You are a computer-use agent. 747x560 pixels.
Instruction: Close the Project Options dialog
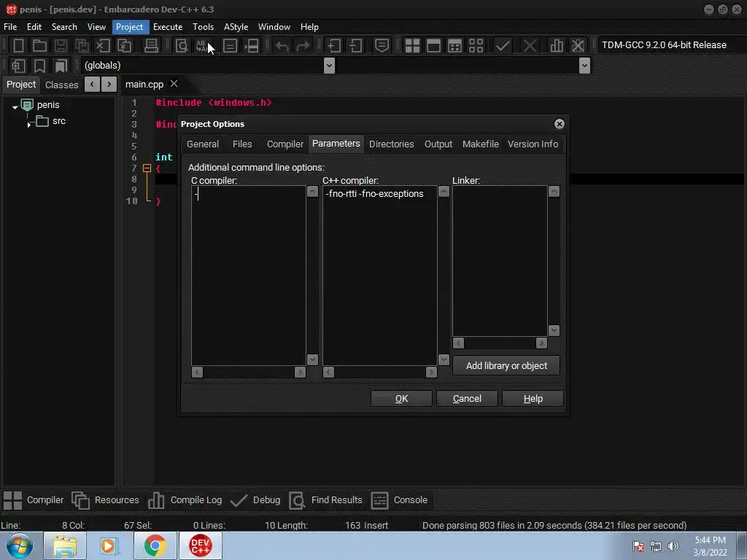pyautogui.click(x=560, y=124)
